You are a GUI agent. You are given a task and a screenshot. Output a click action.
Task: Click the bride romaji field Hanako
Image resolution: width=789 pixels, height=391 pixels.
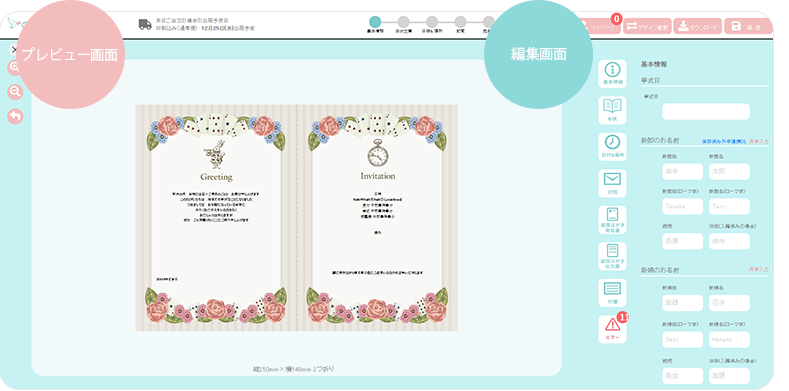729,339
